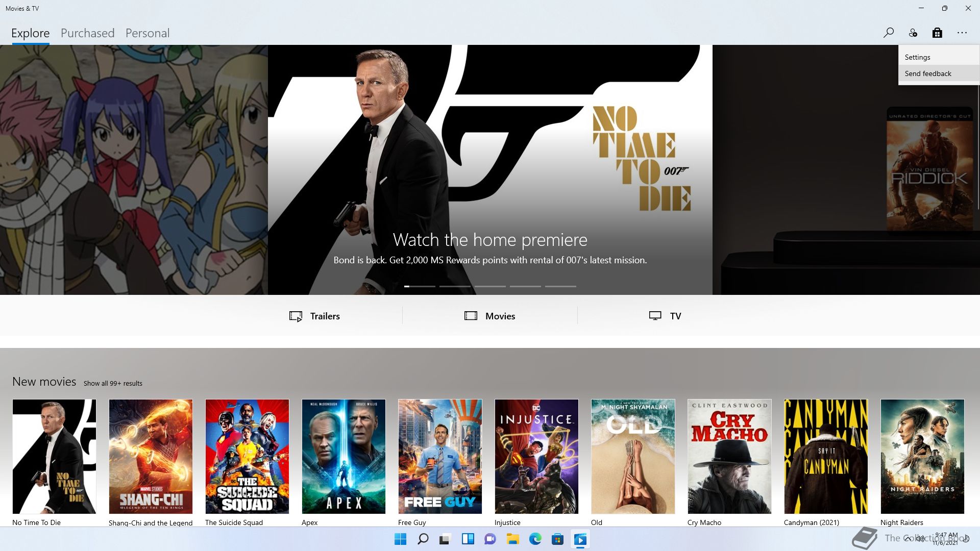980x551 pixels.
Task: Open Shang-Chi movie poster
Action: [x=151, y=457]
